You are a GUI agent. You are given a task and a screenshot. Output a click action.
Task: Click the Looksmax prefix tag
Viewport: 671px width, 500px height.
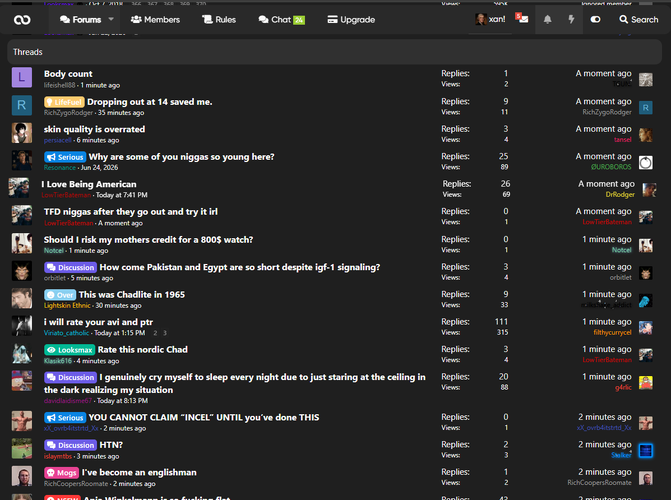pos(69,350)
